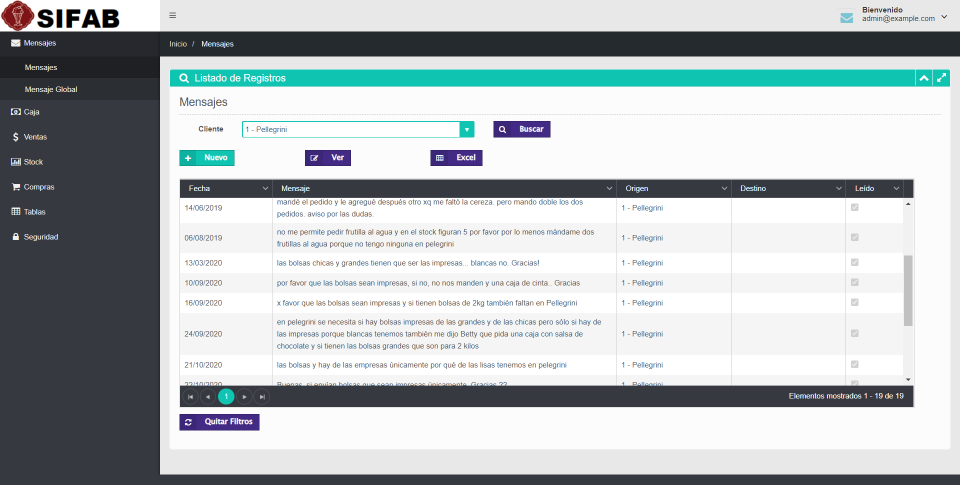Open the Cliente dropdown arrow
The image size is (960, 485).
click(466, 129)
